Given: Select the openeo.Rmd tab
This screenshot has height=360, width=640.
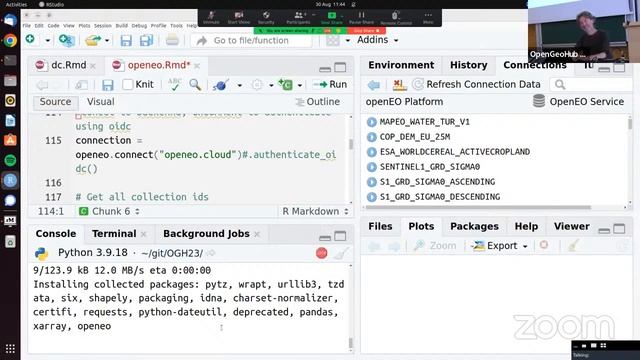Looking at the screenshot, I should coord(159,65).
